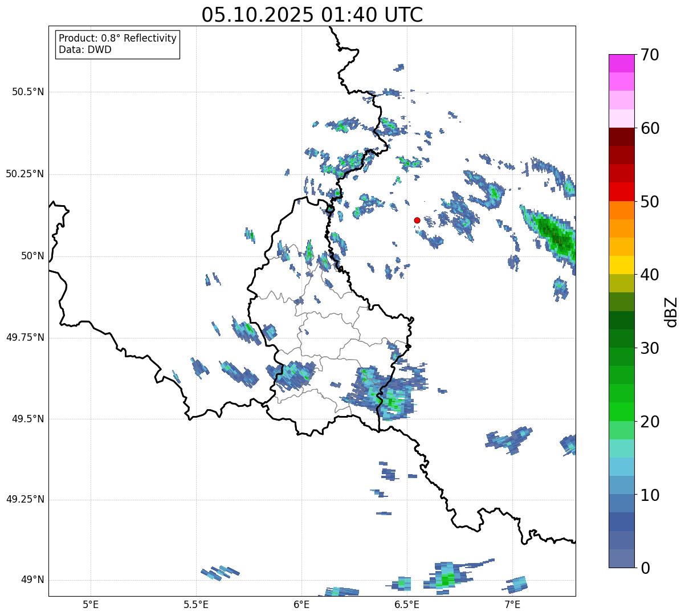Viewport: 685px width, 616px height.
Task: Click the dBZ colorbar axis label
Action: [x=671, y=312]
